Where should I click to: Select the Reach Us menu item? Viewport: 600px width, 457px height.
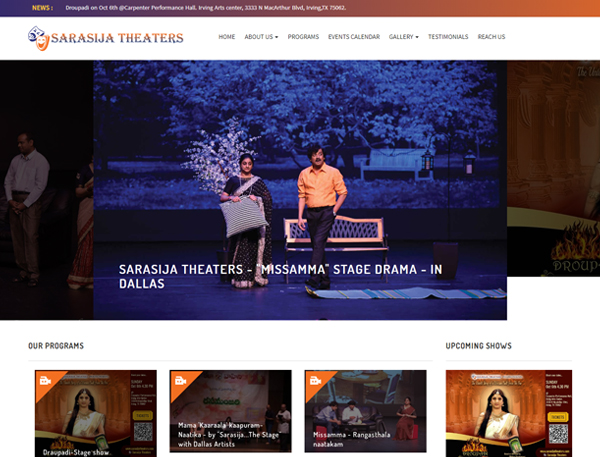click(x=491, y=37)
